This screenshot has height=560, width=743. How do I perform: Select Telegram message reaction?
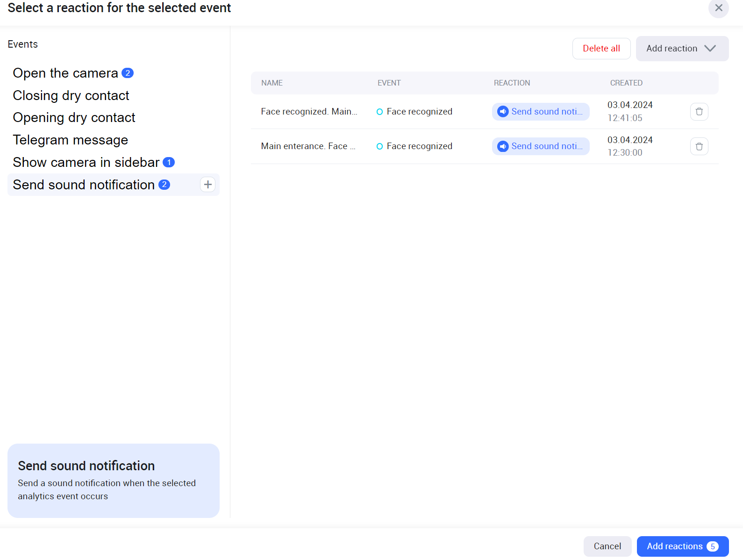coord(70,140)
